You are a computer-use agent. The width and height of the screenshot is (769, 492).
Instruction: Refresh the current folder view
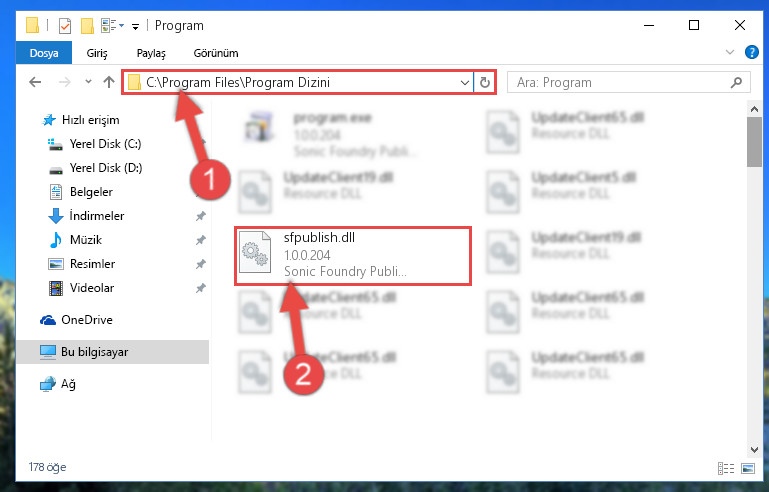(485, 82)
